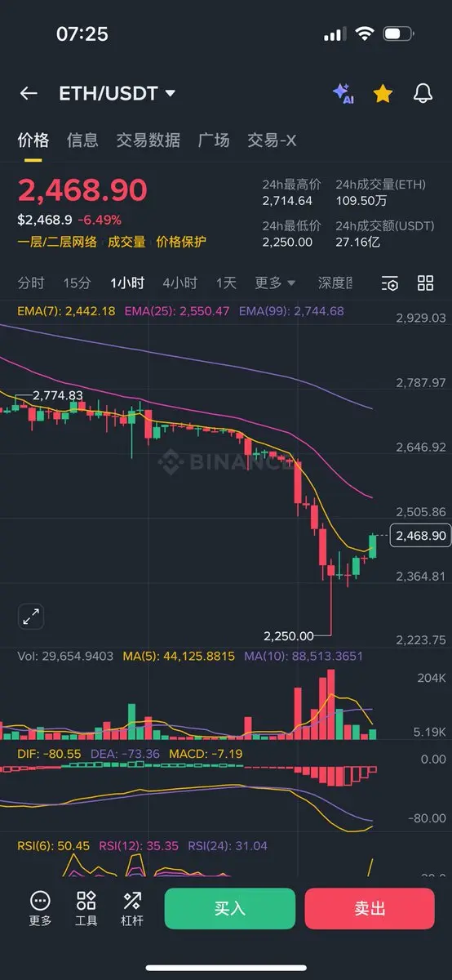This screenshot has height=980, width=452.
Task: Select the 4小时 timeframe
Action: tap(179, 283)
